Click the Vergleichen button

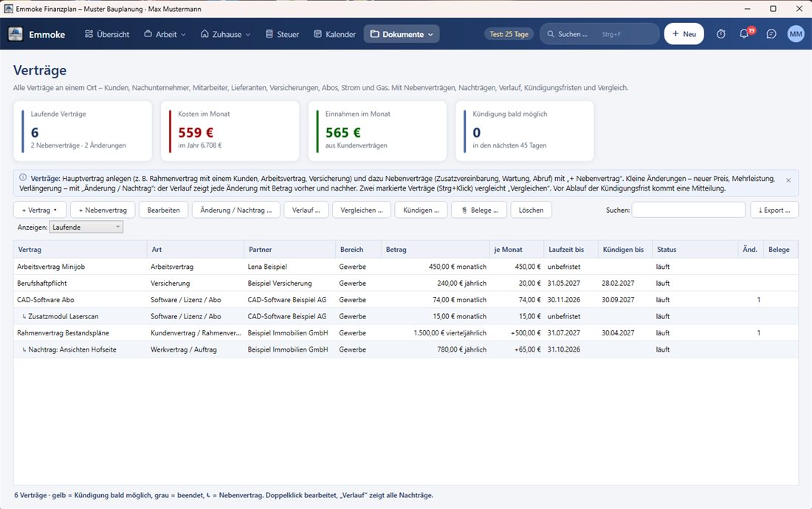[362, 210]
